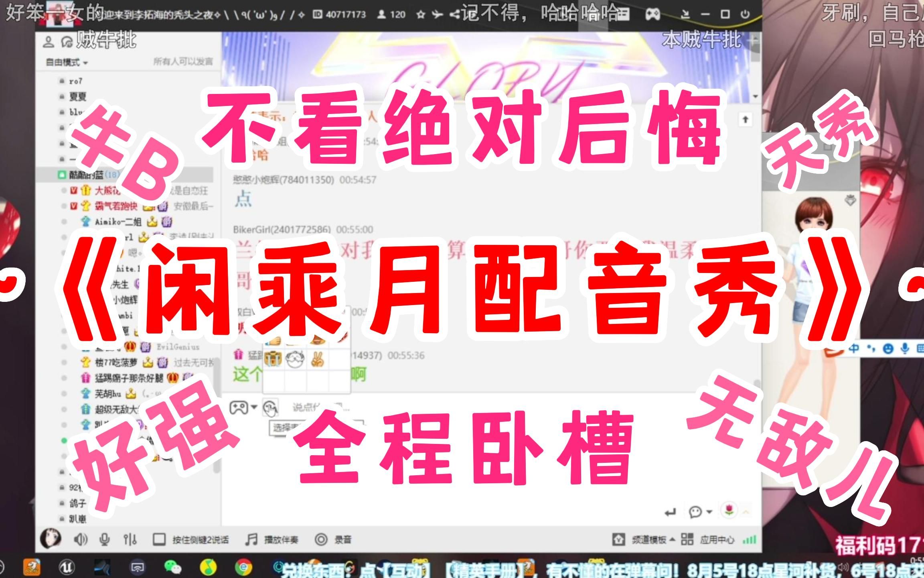
Task: Select user Aimiko-二姐 in list
Action: [118, 222]
